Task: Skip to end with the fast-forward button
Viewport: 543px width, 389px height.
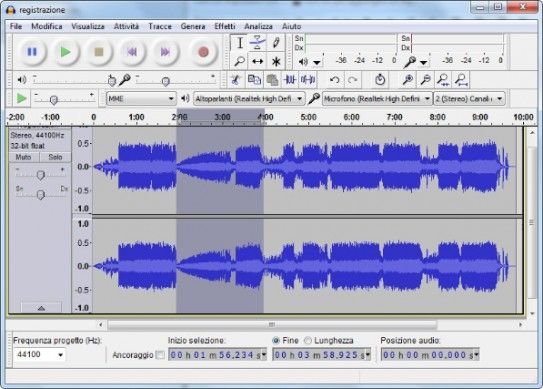Action: click(165, 52)
